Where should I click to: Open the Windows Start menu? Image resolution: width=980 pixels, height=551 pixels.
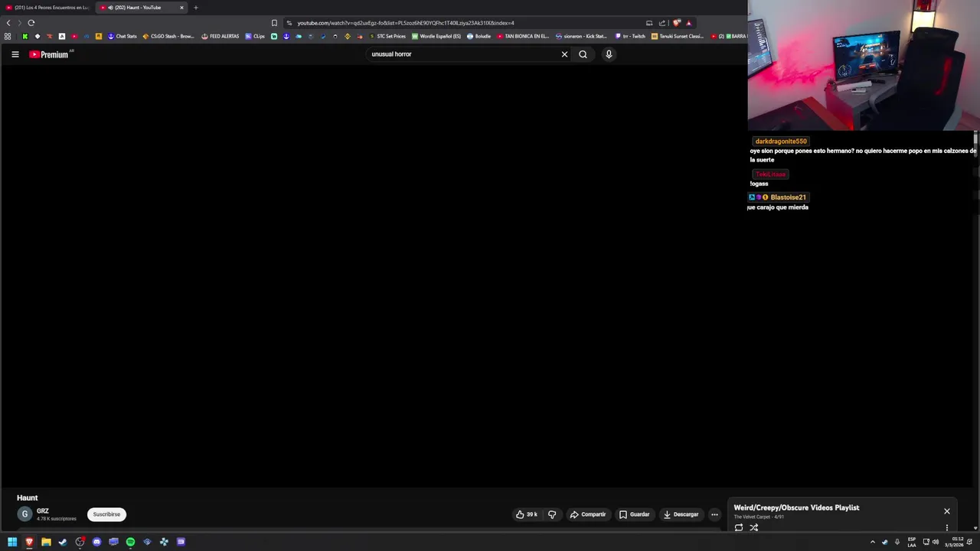point(12,542)
